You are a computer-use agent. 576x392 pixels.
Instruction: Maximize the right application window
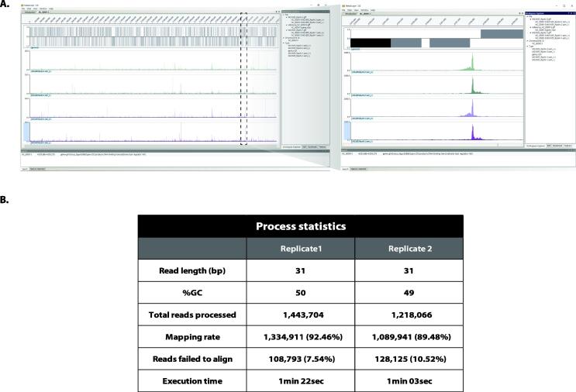coord(562,5)
